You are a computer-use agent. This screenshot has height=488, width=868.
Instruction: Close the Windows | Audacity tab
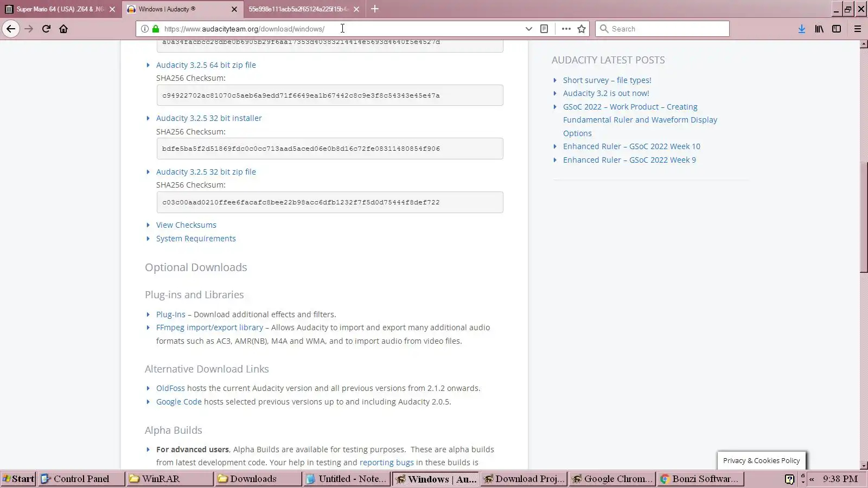tap(234, 9)
